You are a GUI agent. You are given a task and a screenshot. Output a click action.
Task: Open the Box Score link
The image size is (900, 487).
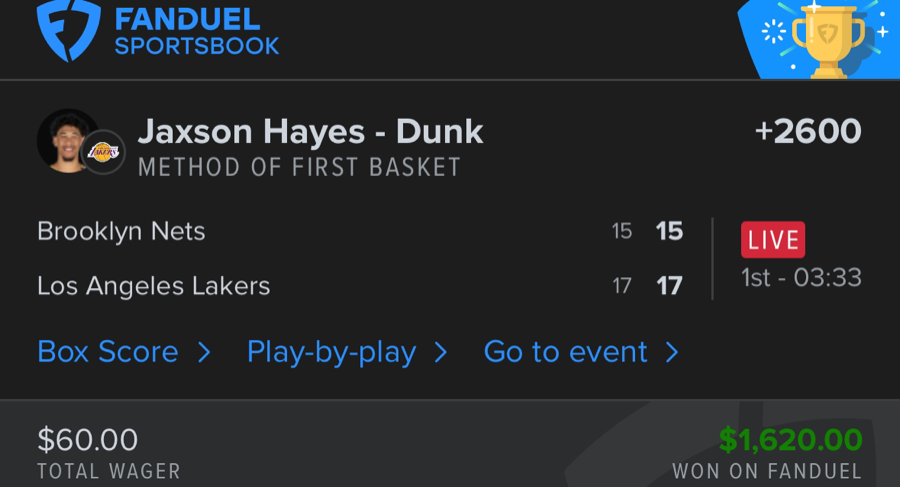coord(107,352)
